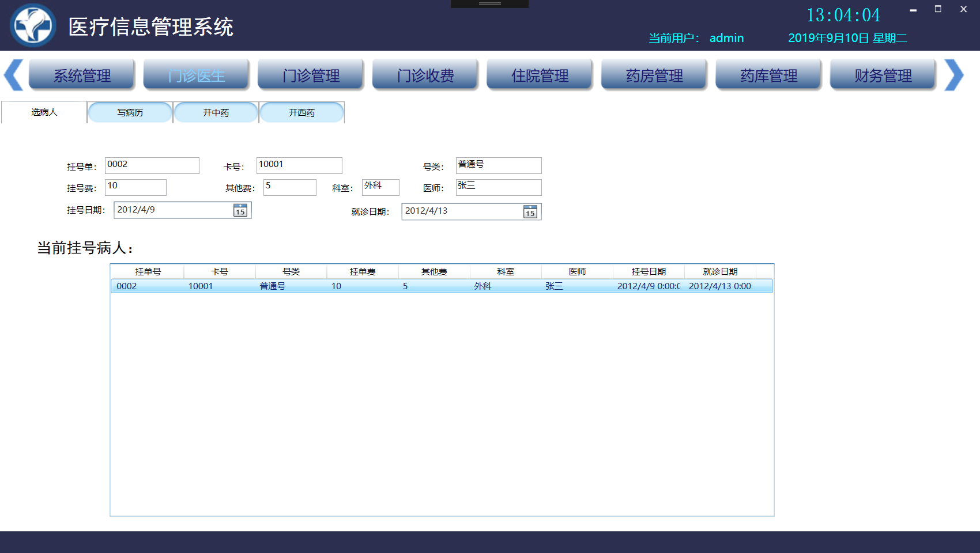Viewport: 980px width, 553px height.
Task: Switch to the 写病历 tab
Action: 130,112
